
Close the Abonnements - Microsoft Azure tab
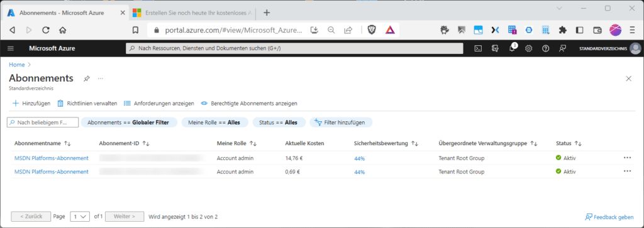[123, 13]
